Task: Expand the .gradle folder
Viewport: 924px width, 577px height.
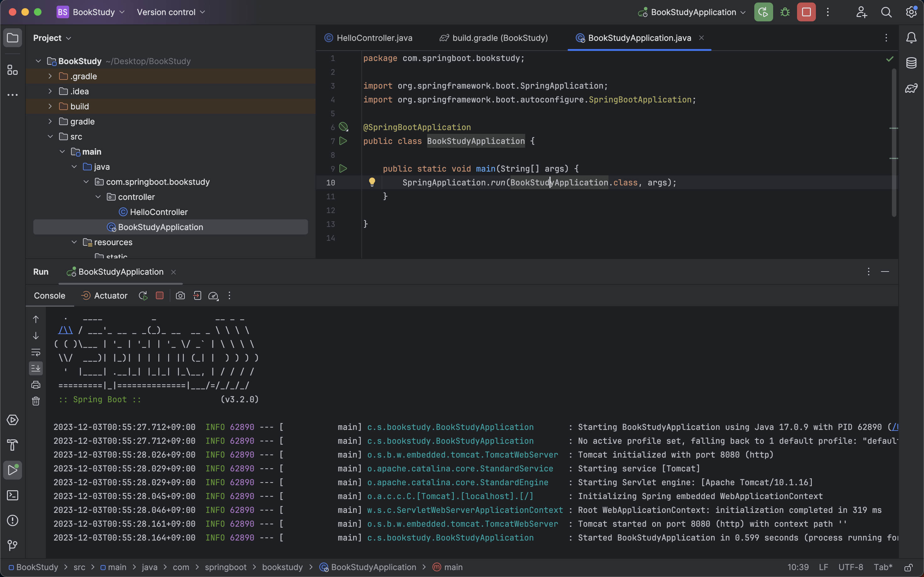Action: pyautogui.click(x=50, y=76)
